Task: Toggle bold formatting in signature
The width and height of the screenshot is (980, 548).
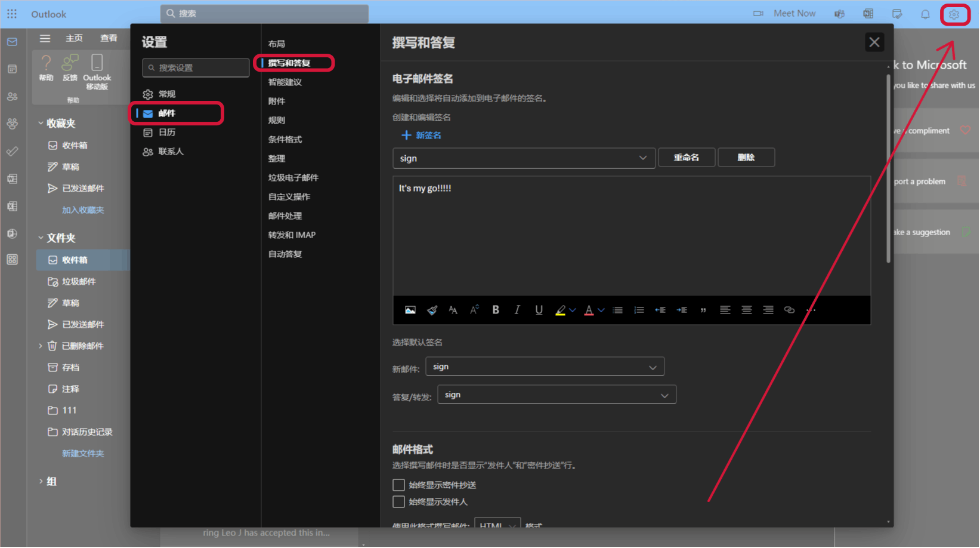Action: 496,310
